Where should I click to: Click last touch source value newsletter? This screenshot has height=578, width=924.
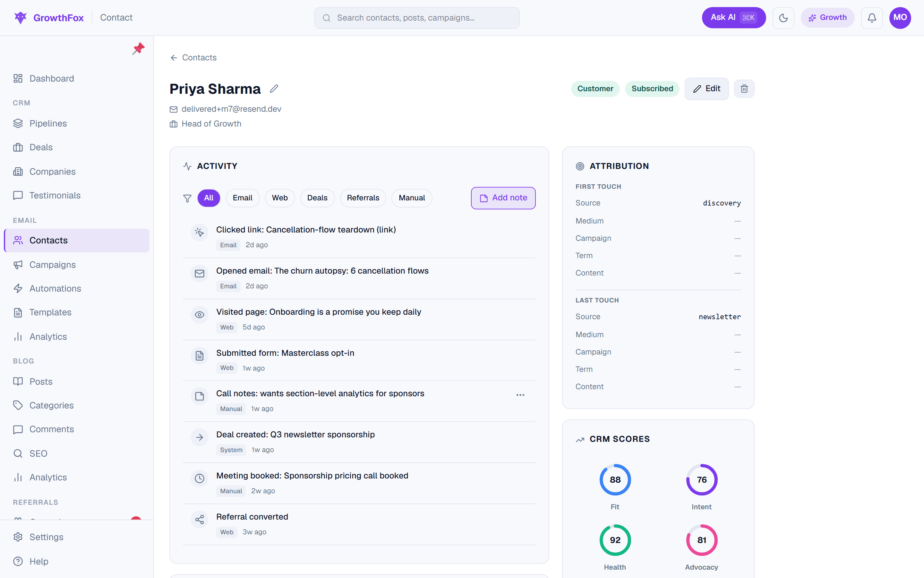coord(719,317)
